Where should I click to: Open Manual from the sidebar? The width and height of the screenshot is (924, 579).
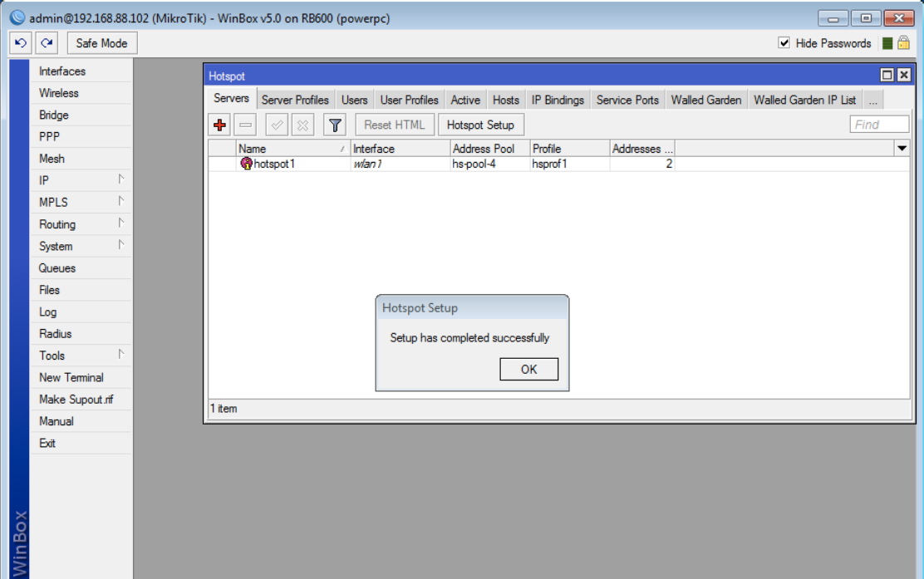(x=80, y=421)
